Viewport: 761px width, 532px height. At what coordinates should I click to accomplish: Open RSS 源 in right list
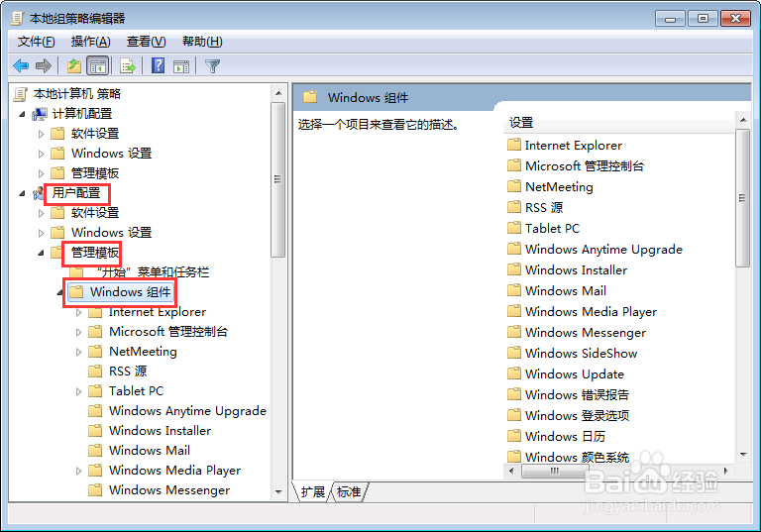point(544,208)
